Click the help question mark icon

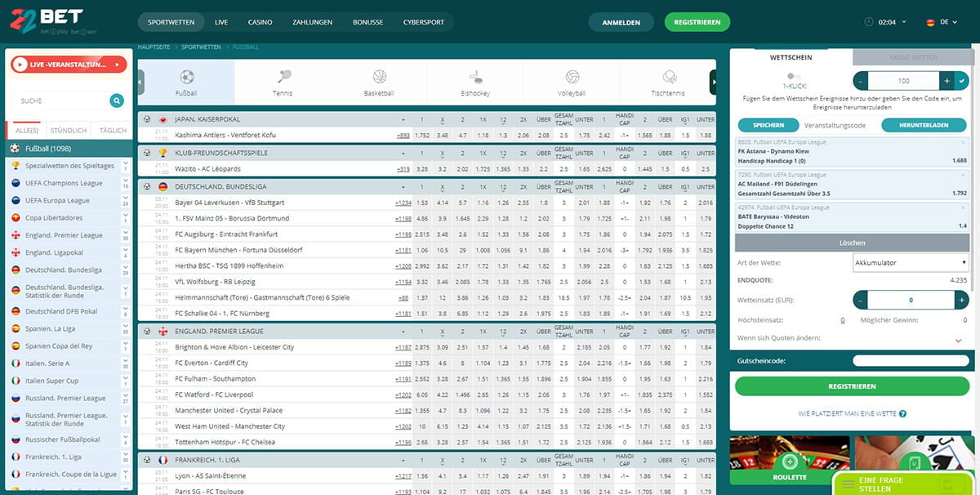(x=902, y=414)
